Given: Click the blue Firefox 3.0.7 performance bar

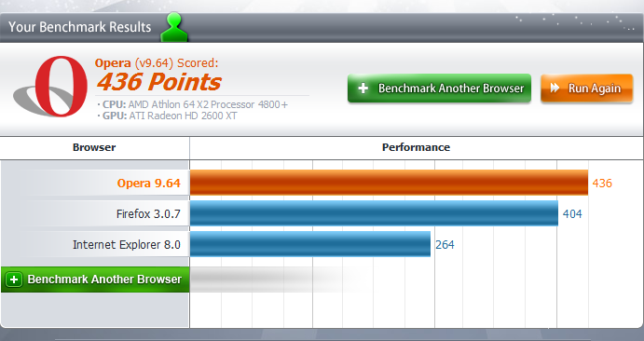Looking at the screenshot, I should click(x=374, y=213).
